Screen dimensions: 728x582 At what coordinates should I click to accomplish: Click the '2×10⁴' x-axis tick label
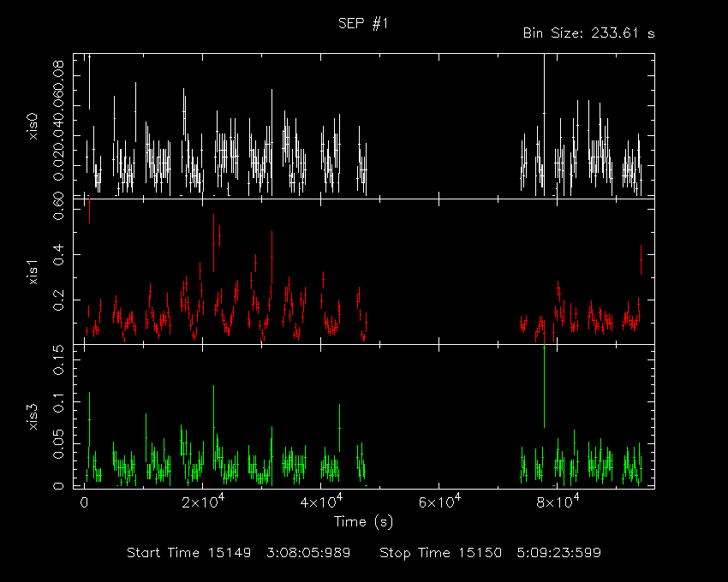tap(203, 502)
